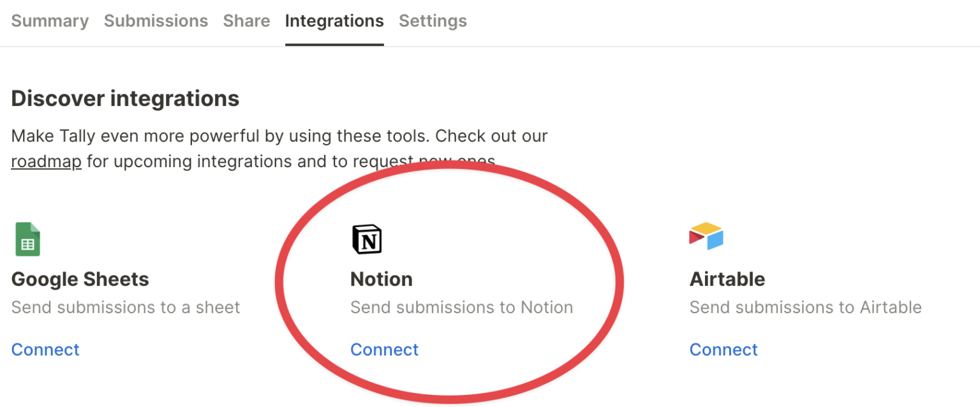
Task: Click the Notion integration title
Action: pyautogui.click(x=381, y=279)
